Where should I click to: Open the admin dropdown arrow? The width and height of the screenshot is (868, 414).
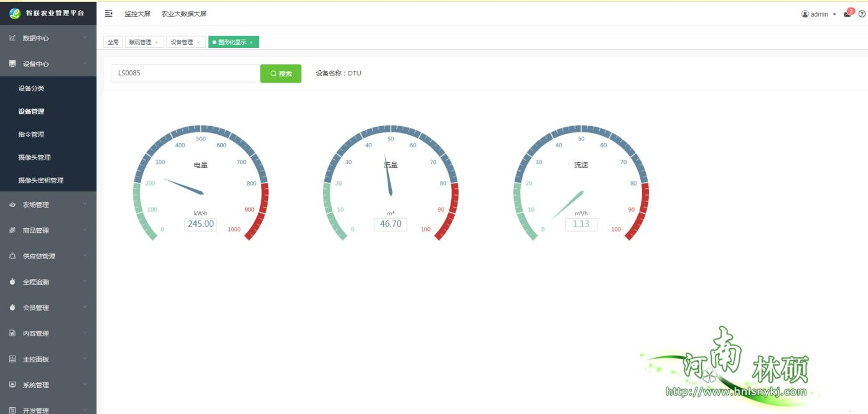point(834,14)
